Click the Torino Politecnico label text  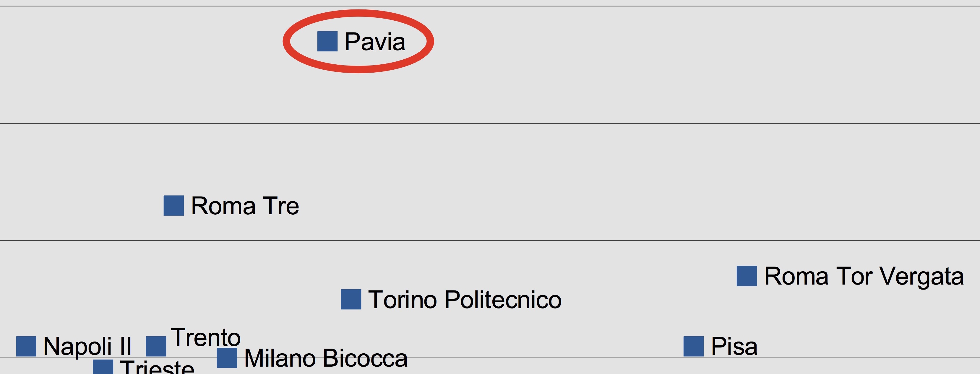tap(465, 300)
